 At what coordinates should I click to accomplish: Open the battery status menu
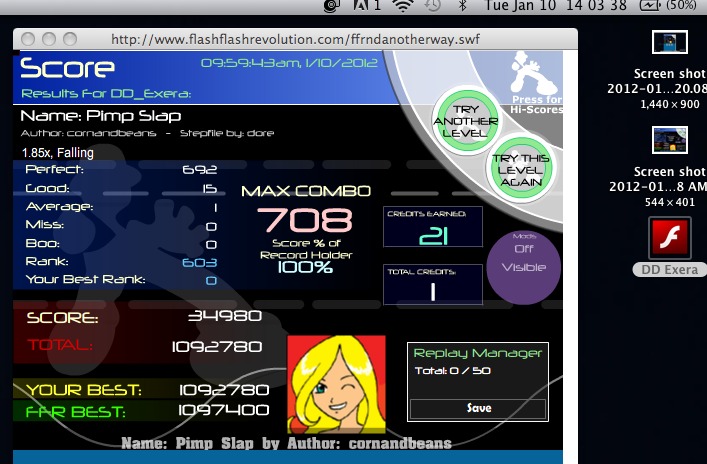point(668,6)
